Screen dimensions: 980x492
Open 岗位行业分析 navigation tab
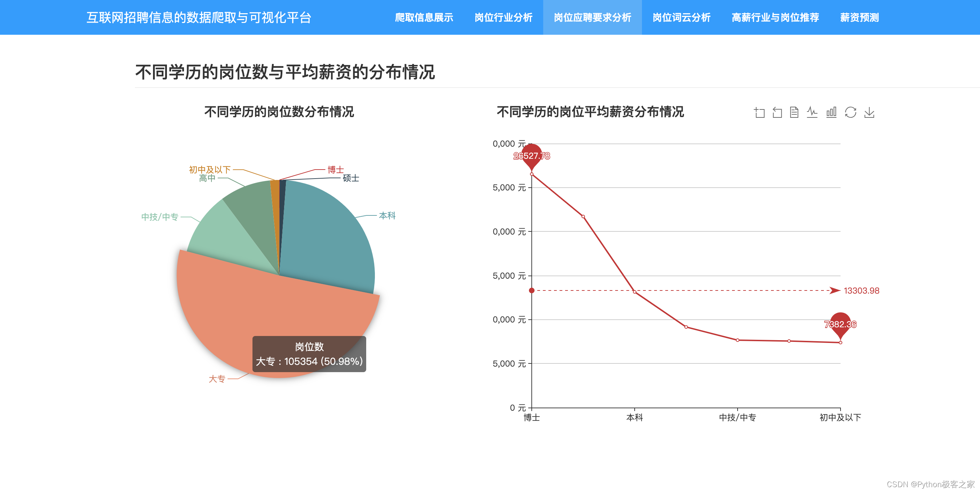coord(503,17)
